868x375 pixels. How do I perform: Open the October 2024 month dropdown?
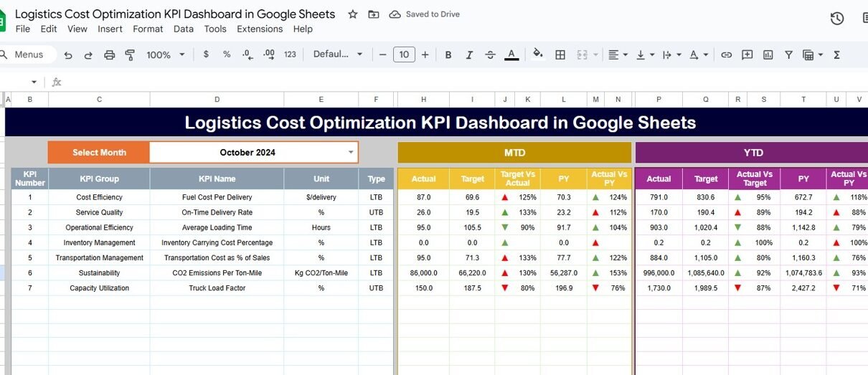pyautogui.click(x=351, y=152)
